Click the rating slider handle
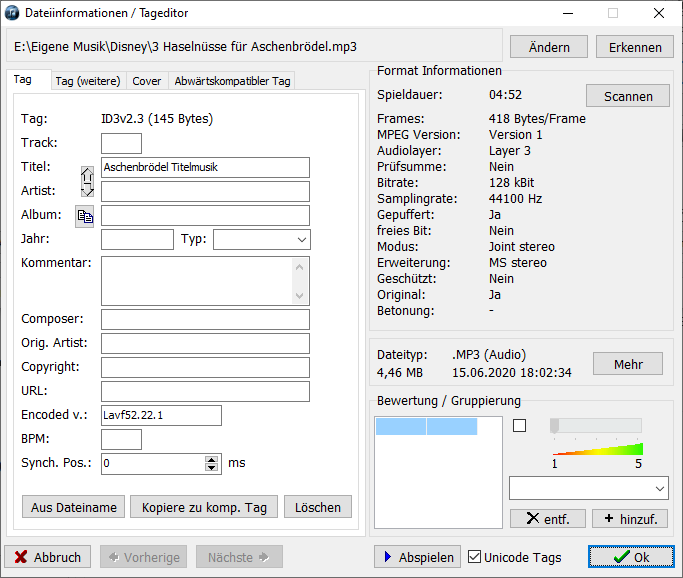Viewport: 683px width, 578px height. click(555, 426)
